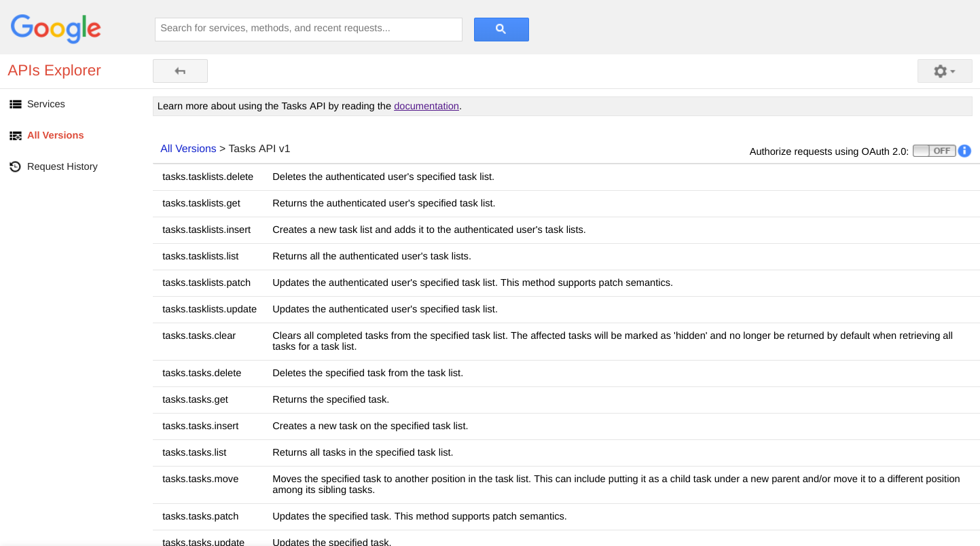980x546 pixels.
Task: Click the Request History clock icon
Action: 15,166
